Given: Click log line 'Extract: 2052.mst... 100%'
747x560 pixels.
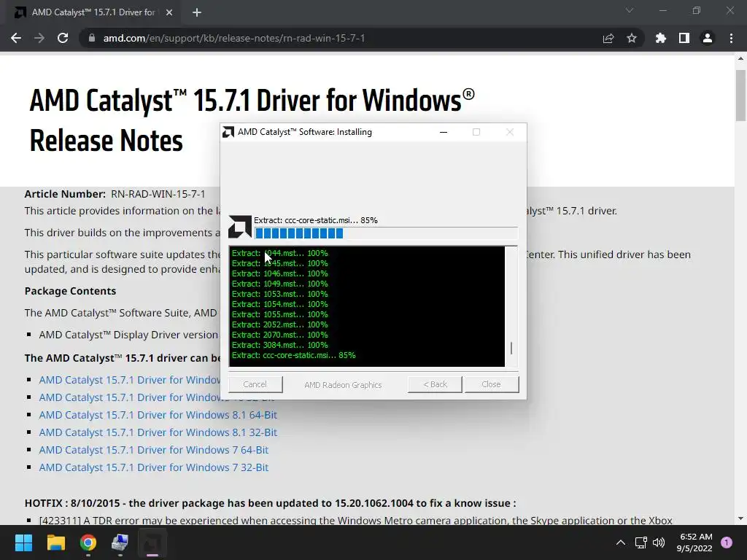Looking at the screenshot, I should [279, 324].
